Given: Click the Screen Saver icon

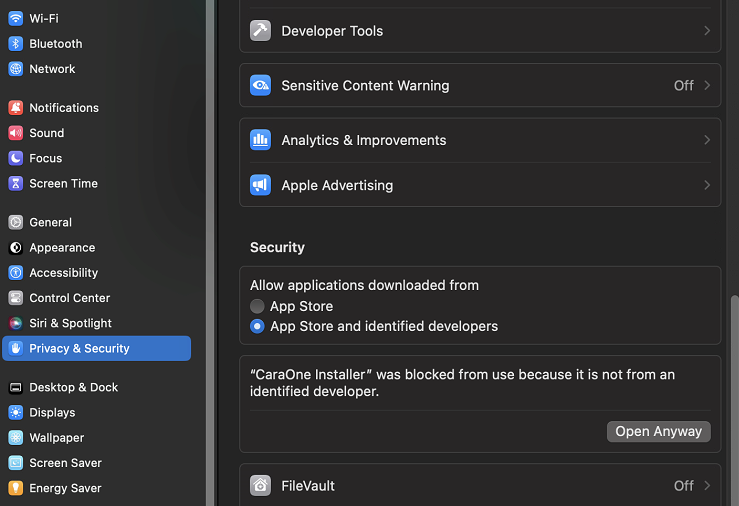Looking at the screenshot, I should point(16,463).
